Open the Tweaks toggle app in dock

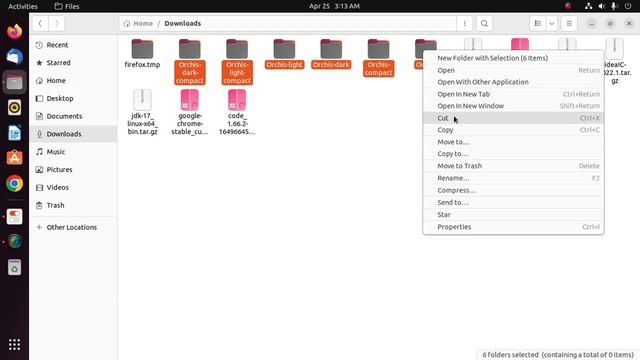(14, 216)
